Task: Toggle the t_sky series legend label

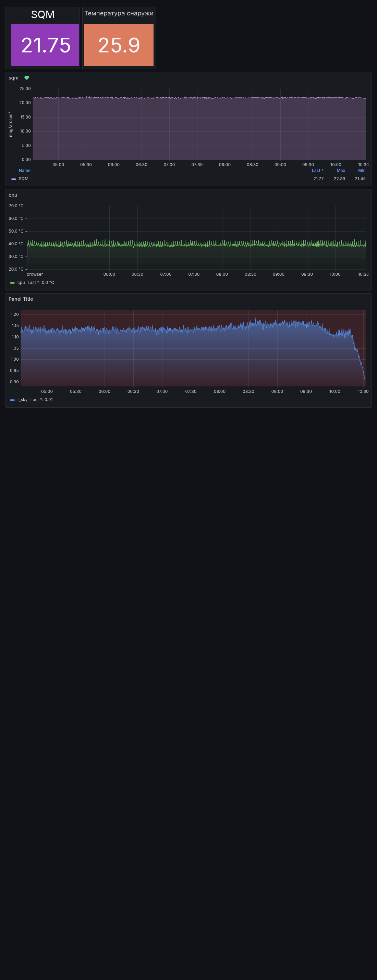Action: (x=23, y=400)
